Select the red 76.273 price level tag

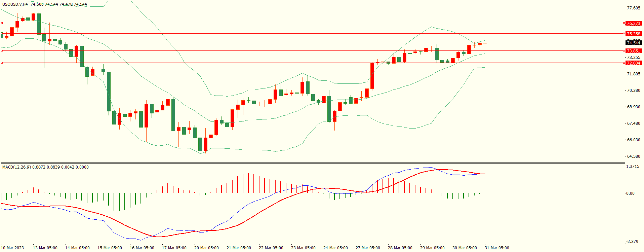click(x=633, y=24)
